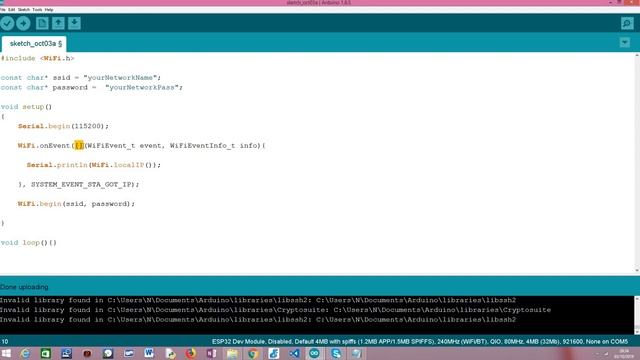Open the green spreadsheet icon in the taskbar

click(46, 353)
